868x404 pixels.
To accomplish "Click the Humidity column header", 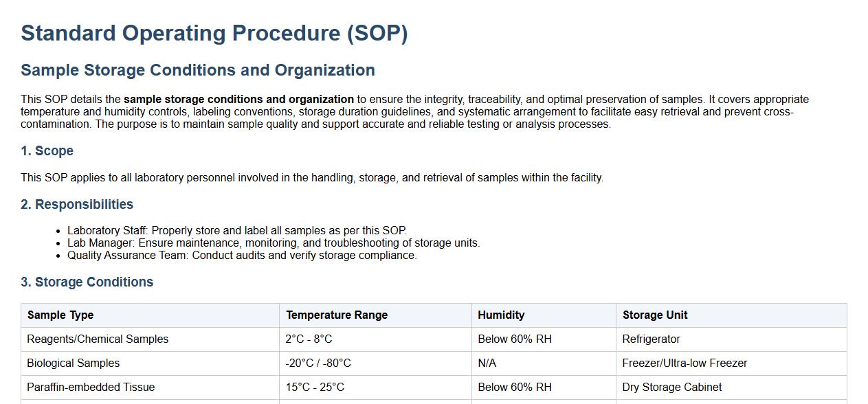I will [x=501, y=315].
